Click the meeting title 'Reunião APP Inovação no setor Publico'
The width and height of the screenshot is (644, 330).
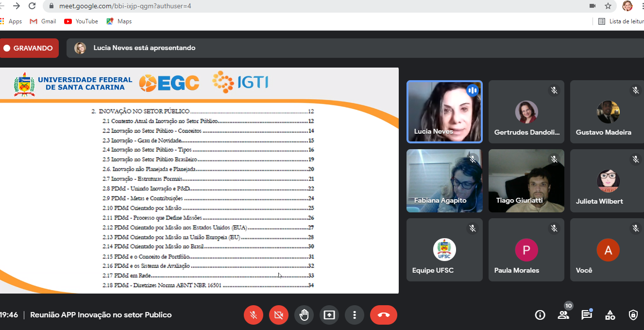pyautogui.click(x=101, y=315)
